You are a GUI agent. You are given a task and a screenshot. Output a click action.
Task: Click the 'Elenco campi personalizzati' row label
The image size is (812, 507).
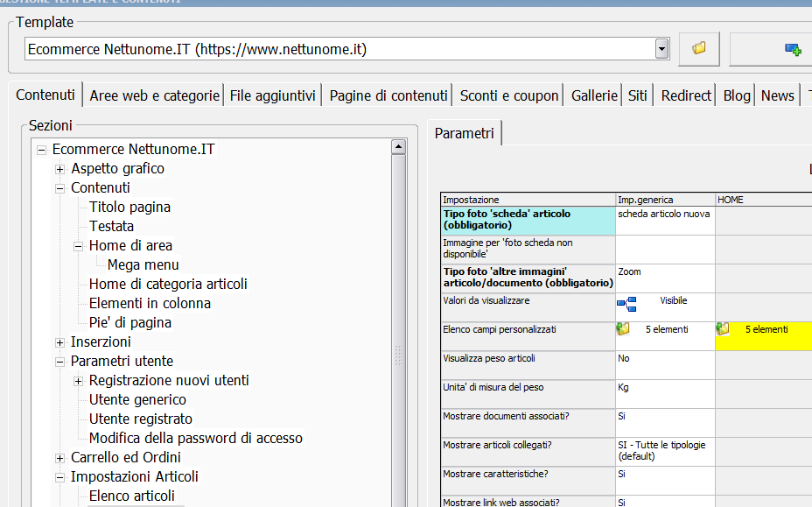tap(528, 336)
